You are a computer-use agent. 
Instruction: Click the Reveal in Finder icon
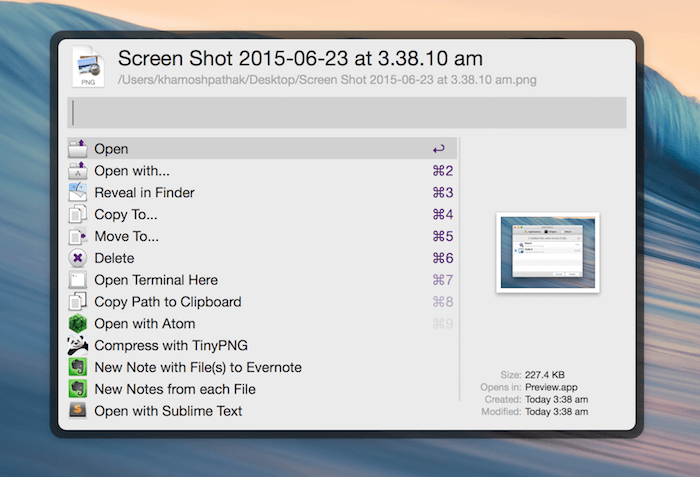pyautogui.click(x=78, y=192)
